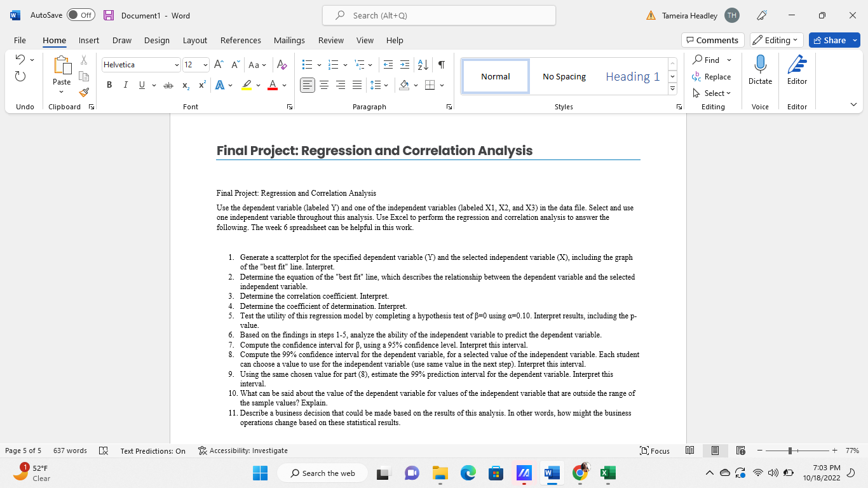
Task: Expand the Underline style options
Action: click(x=153, y=85)
